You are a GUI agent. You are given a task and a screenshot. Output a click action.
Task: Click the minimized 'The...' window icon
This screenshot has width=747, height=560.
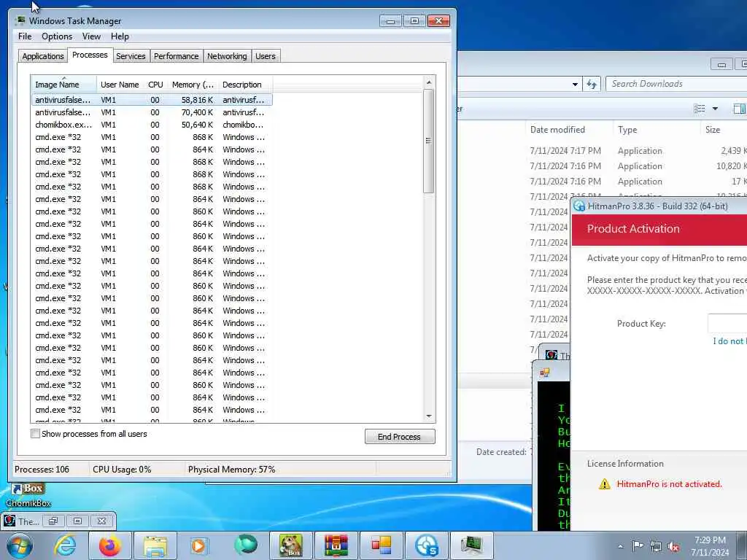9,521
